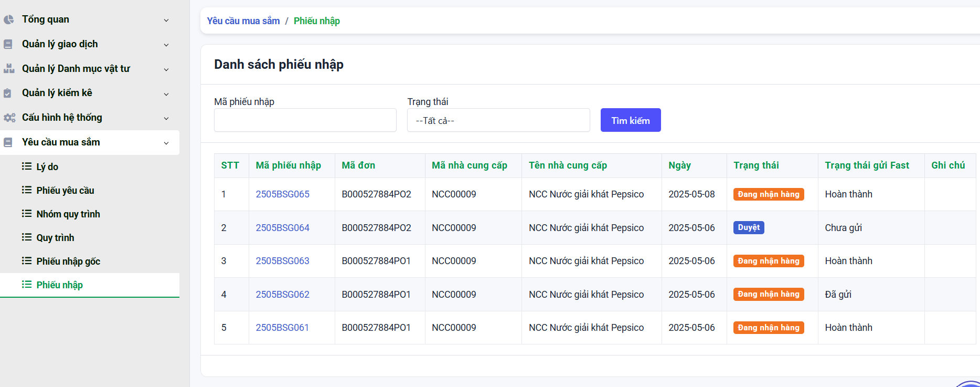980x387 pixels.
Task: Open receipt link 2505BSG065
Action: 282,194
